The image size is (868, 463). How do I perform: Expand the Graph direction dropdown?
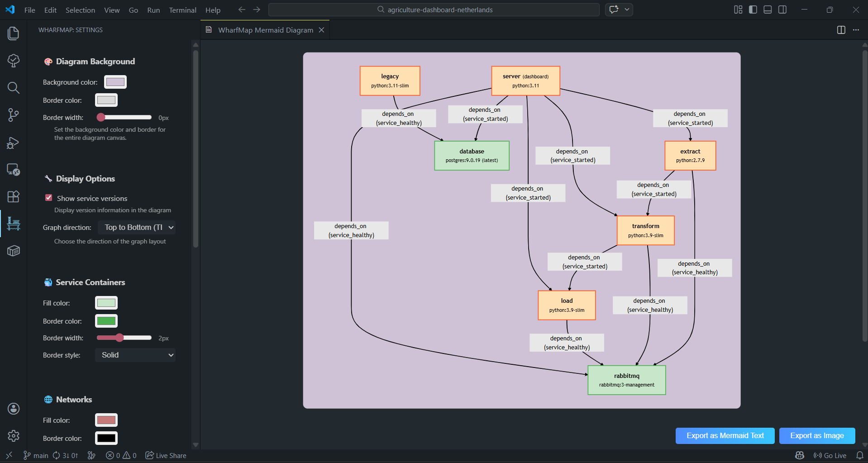tap(137, 227)
